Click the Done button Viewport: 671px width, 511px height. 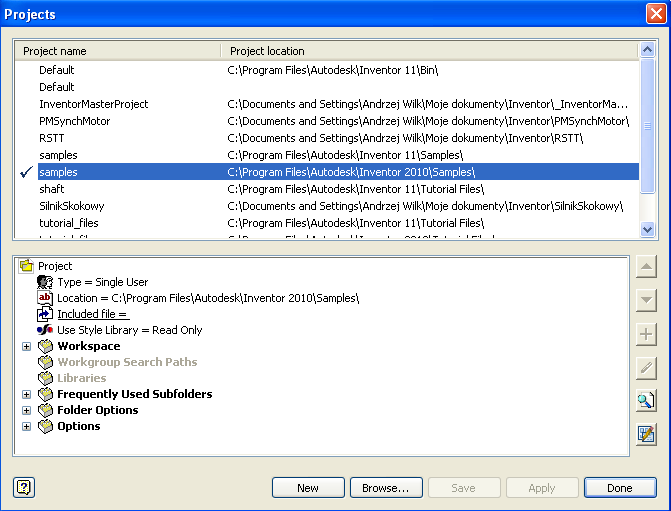620,488
